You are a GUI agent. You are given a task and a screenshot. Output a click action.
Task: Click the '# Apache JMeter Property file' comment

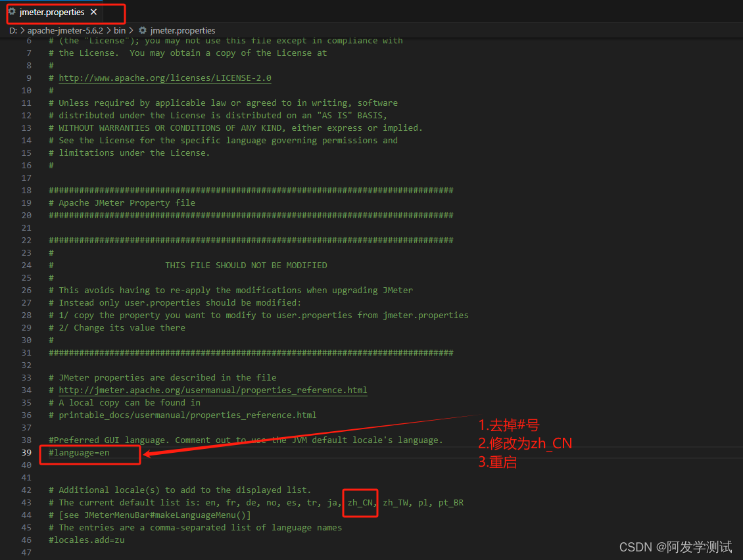[122, 203]
